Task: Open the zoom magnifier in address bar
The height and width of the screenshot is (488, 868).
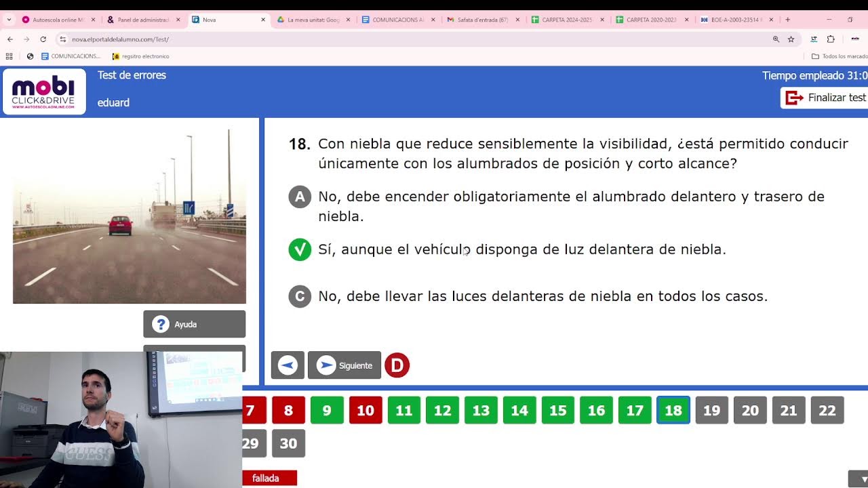Action: (x=776, y=39)
